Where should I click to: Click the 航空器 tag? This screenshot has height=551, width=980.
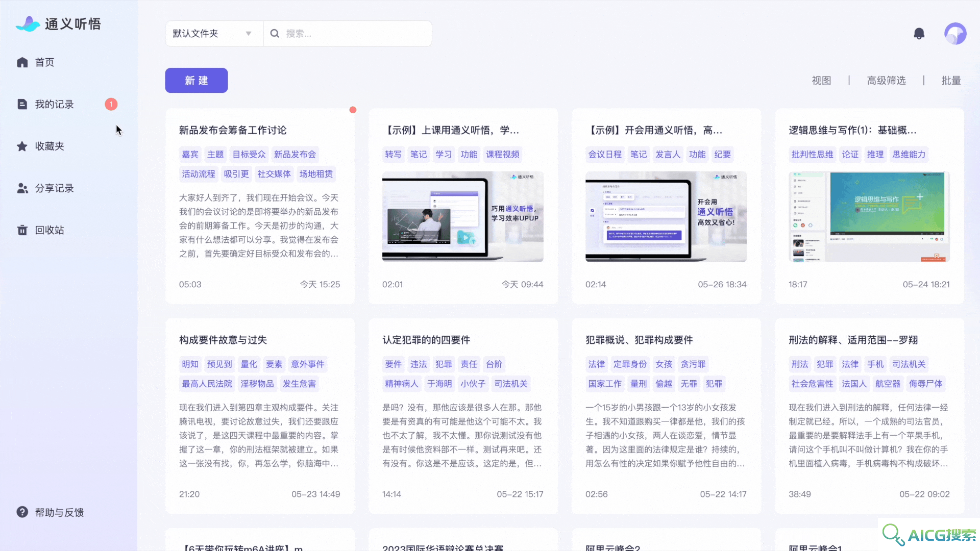pyautogui.click(x=888, y=384)
